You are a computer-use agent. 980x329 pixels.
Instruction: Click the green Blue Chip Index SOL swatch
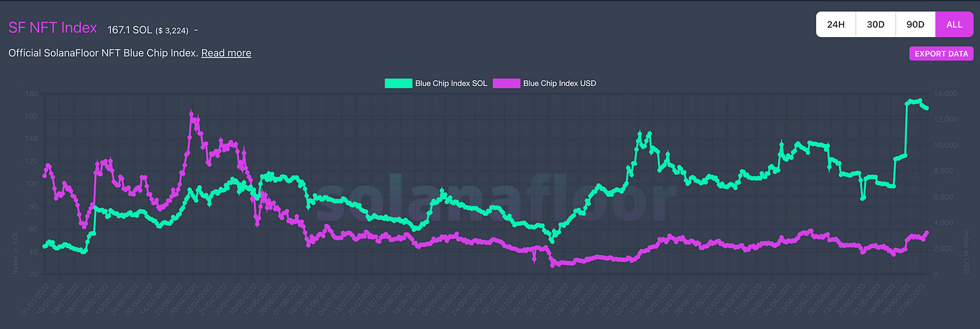pyautogui.click(x=398, y=83)
